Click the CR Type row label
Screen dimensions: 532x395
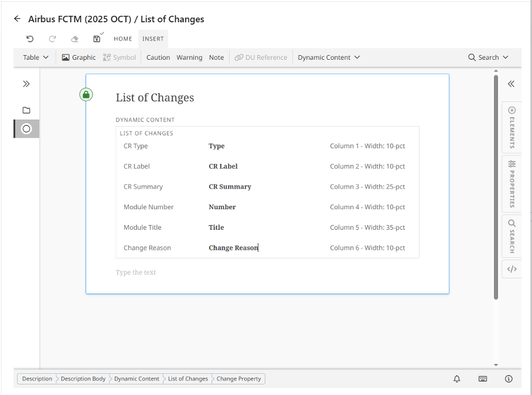click(135, 146)
